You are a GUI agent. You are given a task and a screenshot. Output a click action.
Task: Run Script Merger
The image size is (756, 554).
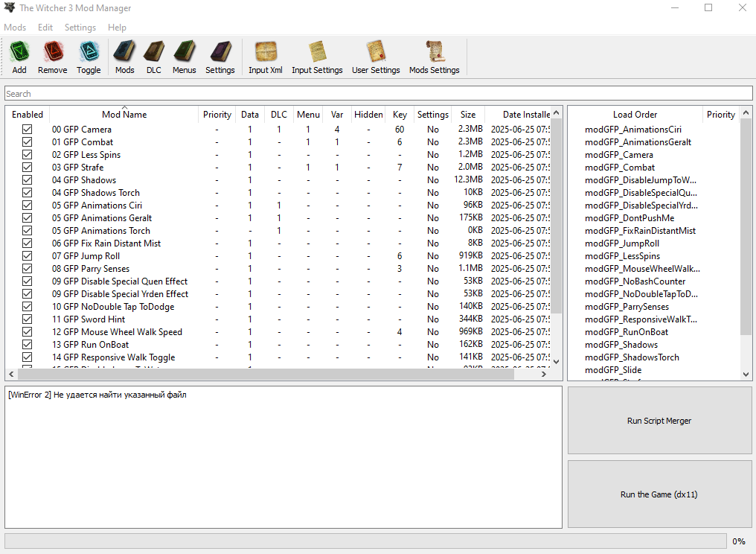pyautogui.click(x=659, y=420)
